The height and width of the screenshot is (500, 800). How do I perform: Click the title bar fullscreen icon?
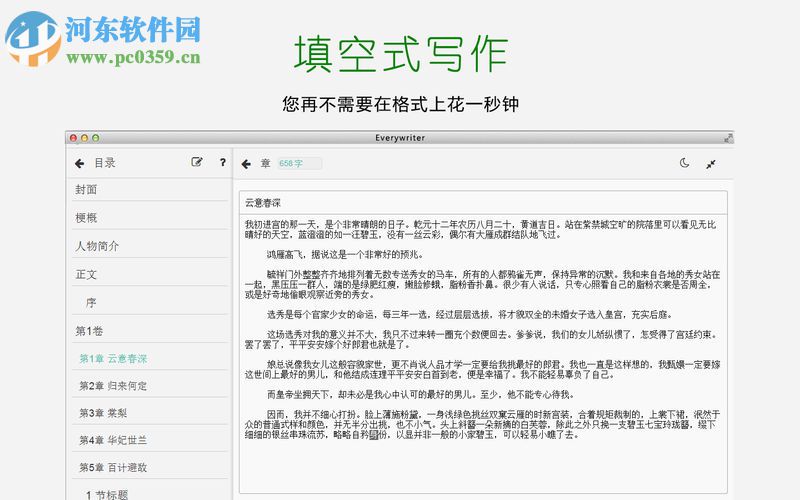pyautogui.click(x=728, y=138)
